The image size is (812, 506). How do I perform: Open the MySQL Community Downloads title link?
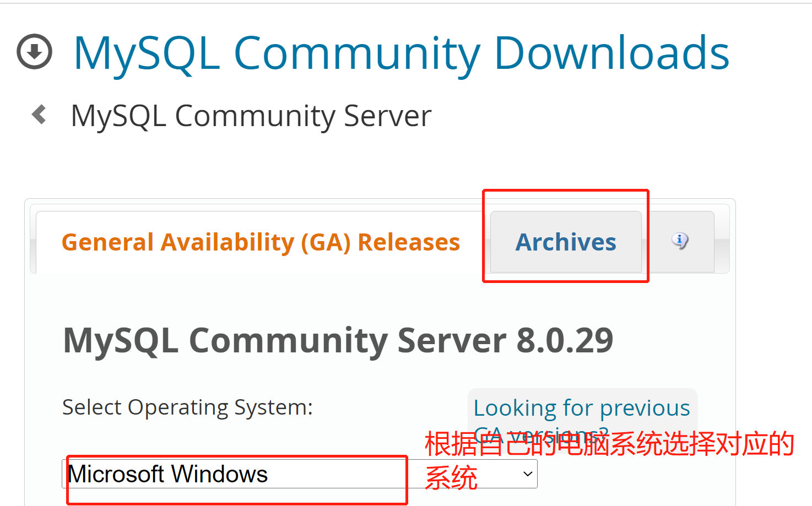point(401,53)
